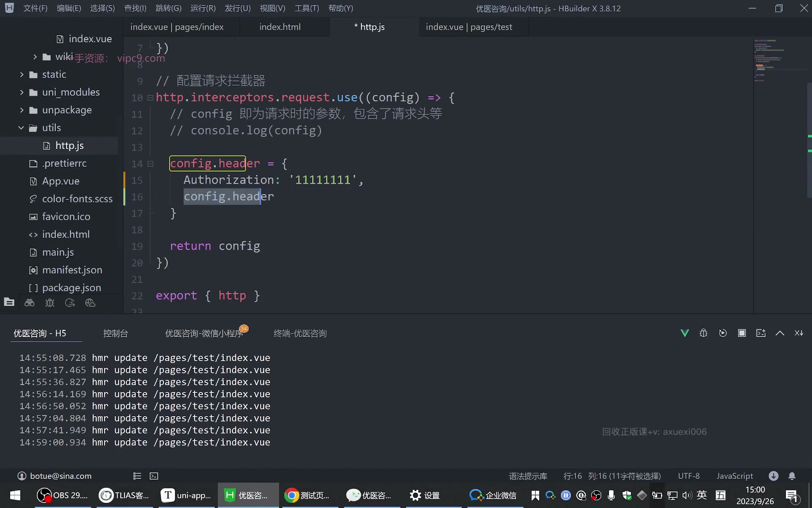
Task: Click the JavaScript language mode in status bar
Action: [x=735, y=476]
